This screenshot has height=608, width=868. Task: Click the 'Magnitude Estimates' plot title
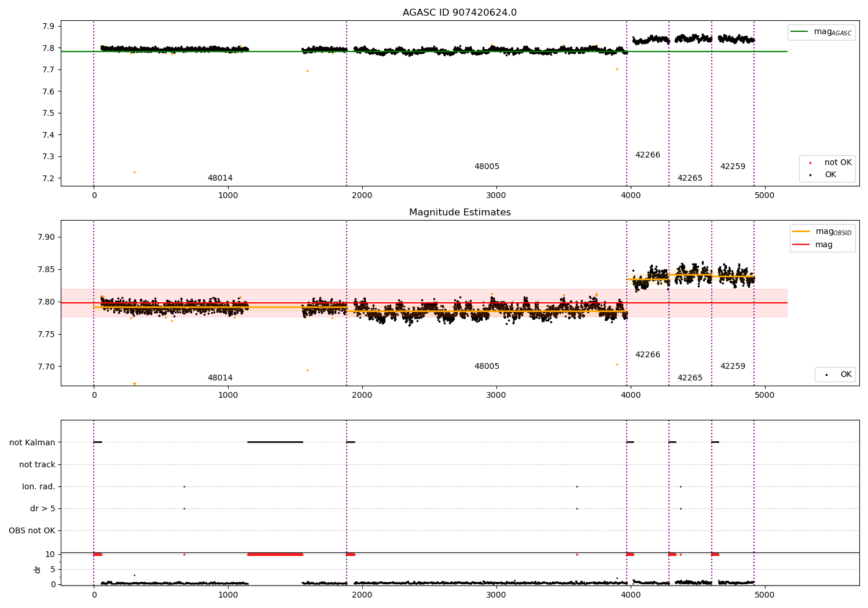tap(459, 213)
